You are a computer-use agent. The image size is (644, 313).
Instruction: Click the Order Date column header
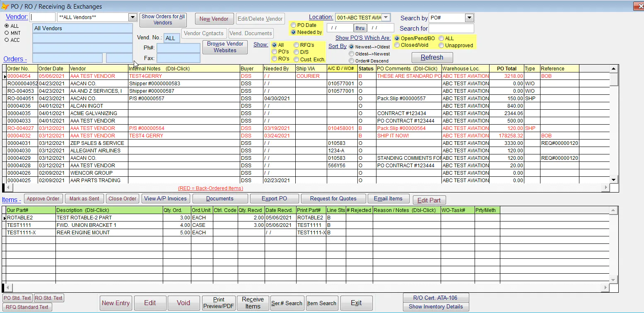(x=53, y=69)
